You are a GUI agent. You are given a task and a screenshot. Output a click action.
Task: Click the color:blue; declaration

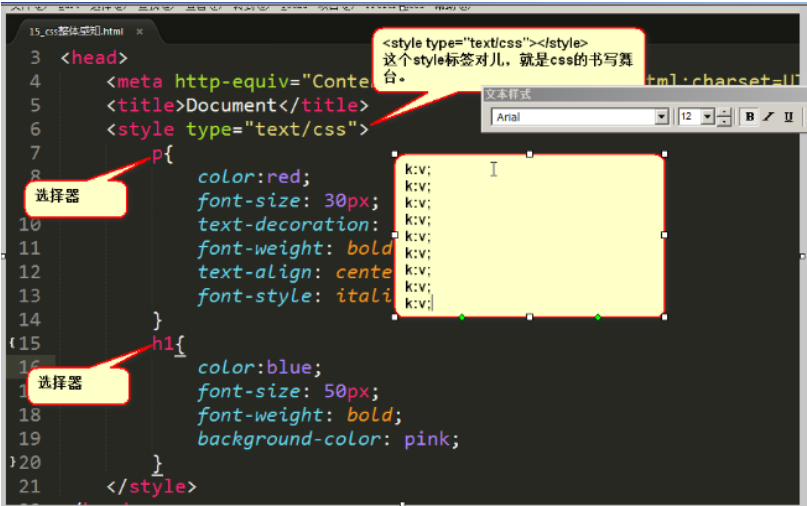(x=260, y=368)
